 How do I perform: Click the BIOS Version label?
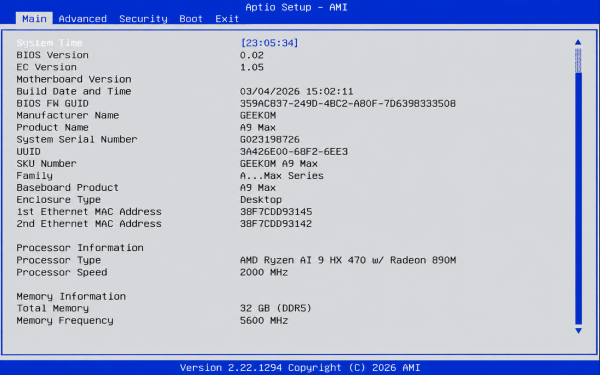52,55
